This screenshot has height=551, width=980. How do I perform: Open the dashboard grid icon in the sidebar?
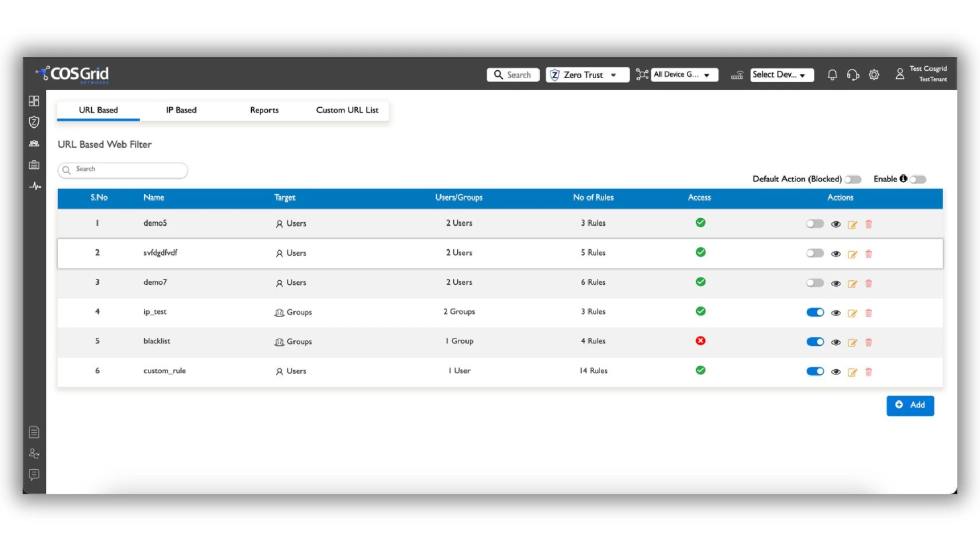[x=34, y=101]
